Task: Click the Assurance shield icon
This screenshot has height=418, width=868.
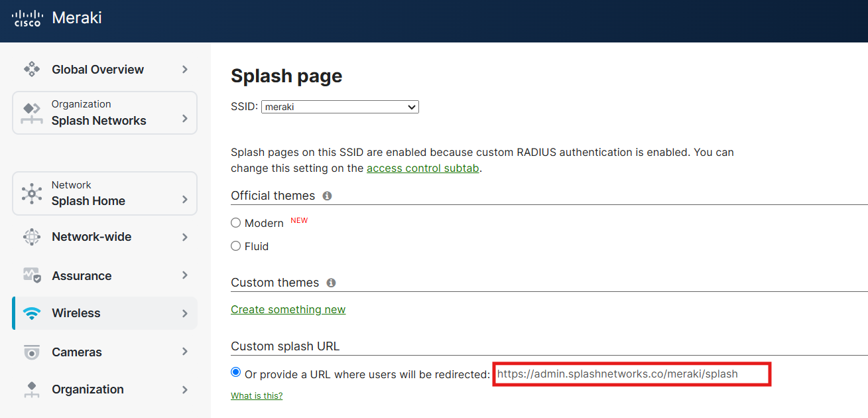Action: click(x=31, y=275)
